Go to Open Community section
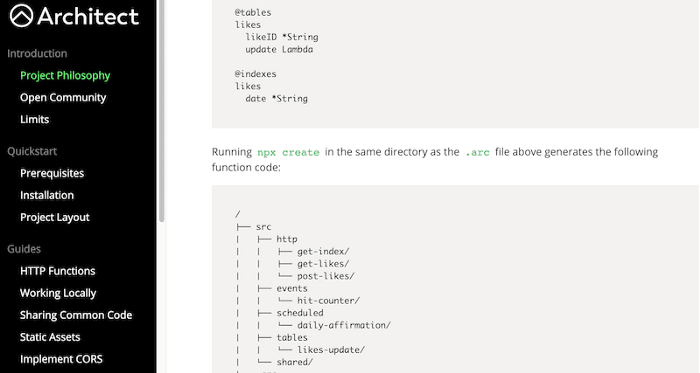 pyautogui.click(x=63, y=97)
